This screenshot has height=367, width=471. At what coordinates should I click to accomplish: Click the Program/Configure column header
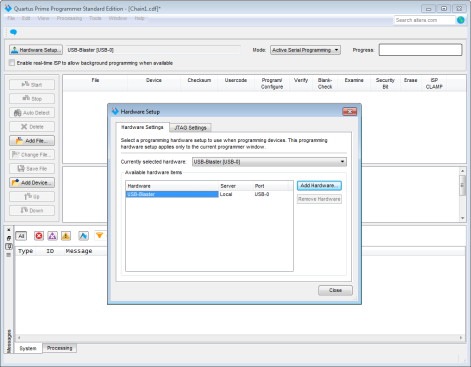click(272, 83)
